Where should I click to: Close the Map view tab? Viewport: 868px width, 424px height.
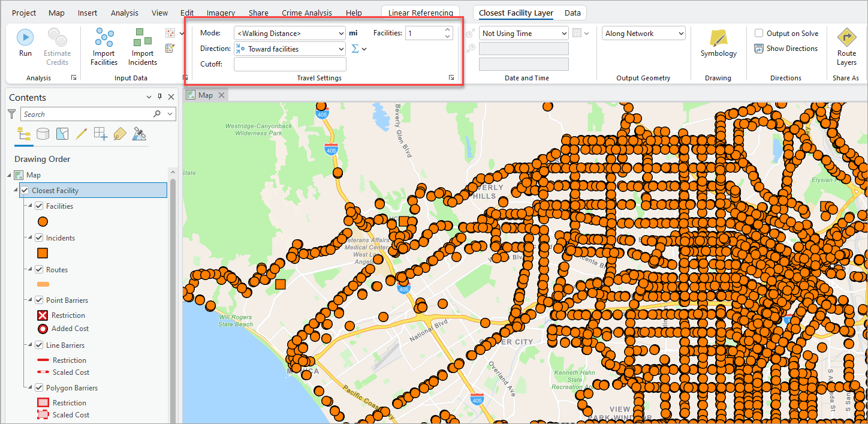coord(221,95)
